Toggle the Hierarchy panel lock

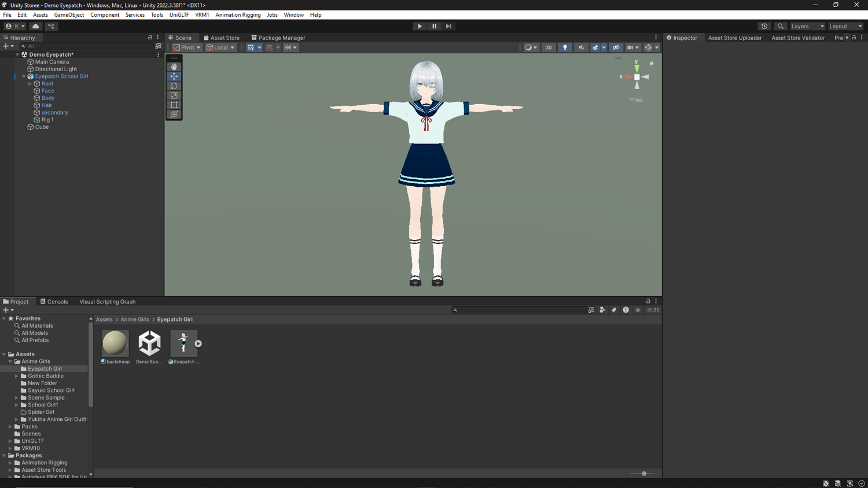[x=150, y=38]
